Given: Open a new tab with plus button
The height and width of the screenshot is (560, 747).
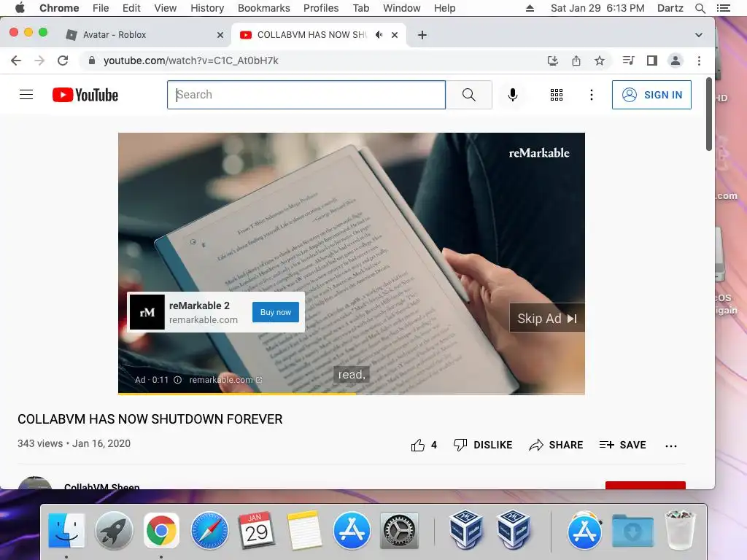Looking at the screenshot, I should click(422, 35).
